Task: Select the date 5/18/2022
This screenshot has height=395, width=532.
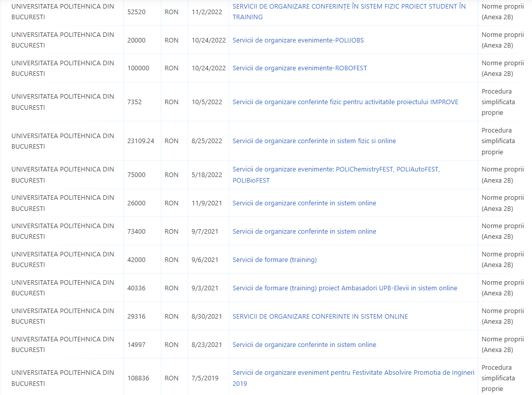Action: click(207, 175)
